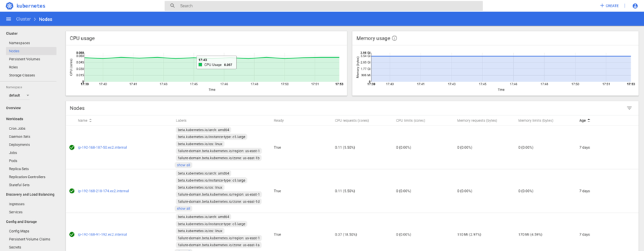Open Daemon Sets in sidebar
This screenshot has width=644, height=251.
pyautogui.click(x=19, y=136)
